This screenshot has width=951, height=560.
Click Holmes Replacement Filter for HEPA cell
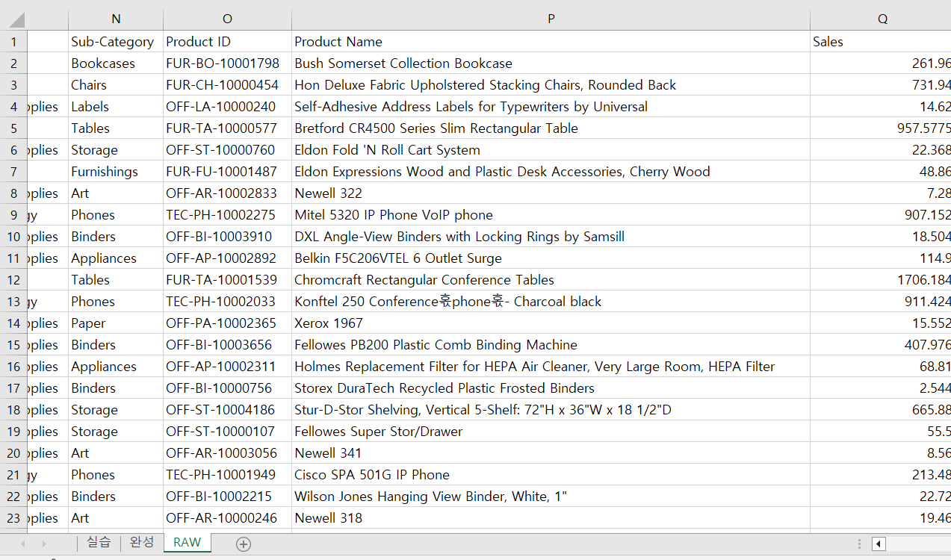pyautogui.click(x=551, y=367)
